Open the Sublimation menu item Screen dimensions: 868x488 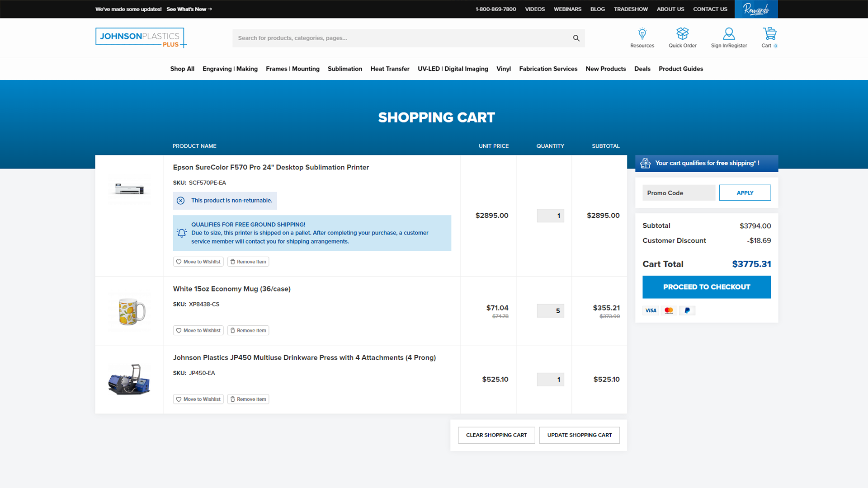[345, 69]
